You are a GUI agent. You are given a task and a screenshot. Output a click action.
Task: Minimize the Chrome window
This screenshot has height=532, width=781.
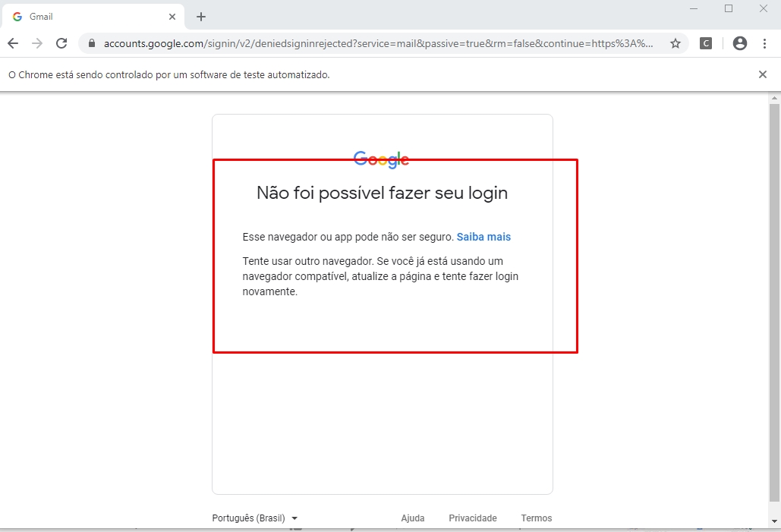coord(694,8)
